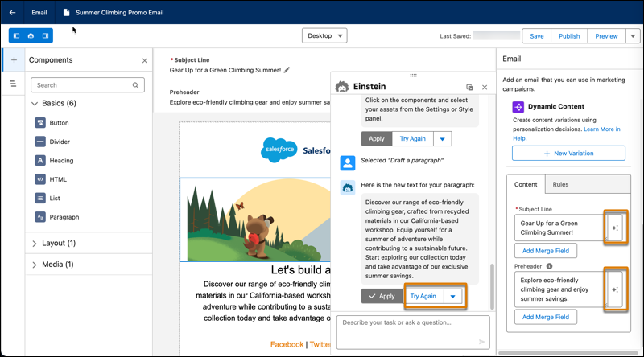Open the outline list sidebar icon
This screenshot has width=644, height=357.
tap(13, 84)
